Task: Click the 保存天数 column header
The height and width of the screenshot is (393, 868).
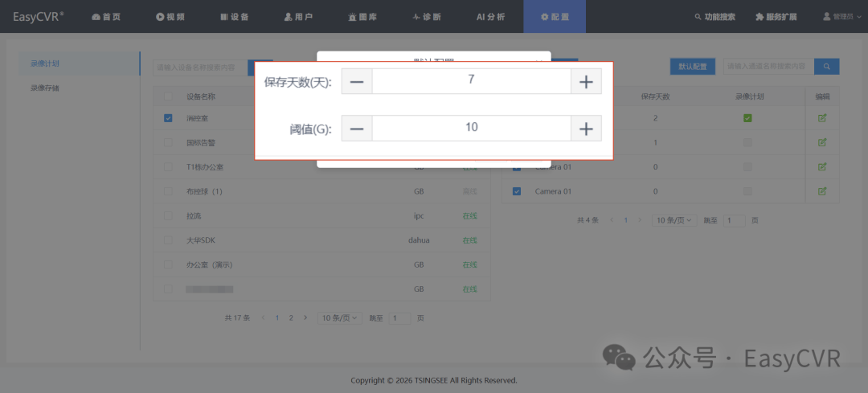Action: point(656,96)
